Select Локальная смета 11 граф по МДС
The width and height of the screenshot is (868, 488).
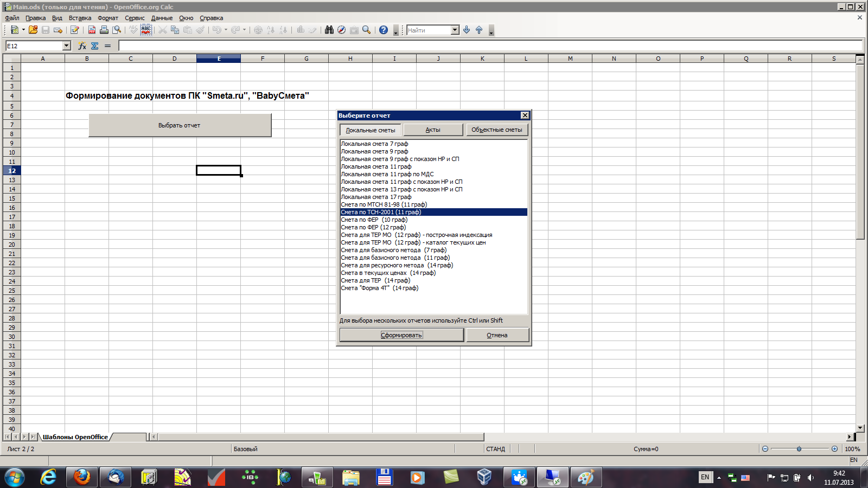point(433,174)
